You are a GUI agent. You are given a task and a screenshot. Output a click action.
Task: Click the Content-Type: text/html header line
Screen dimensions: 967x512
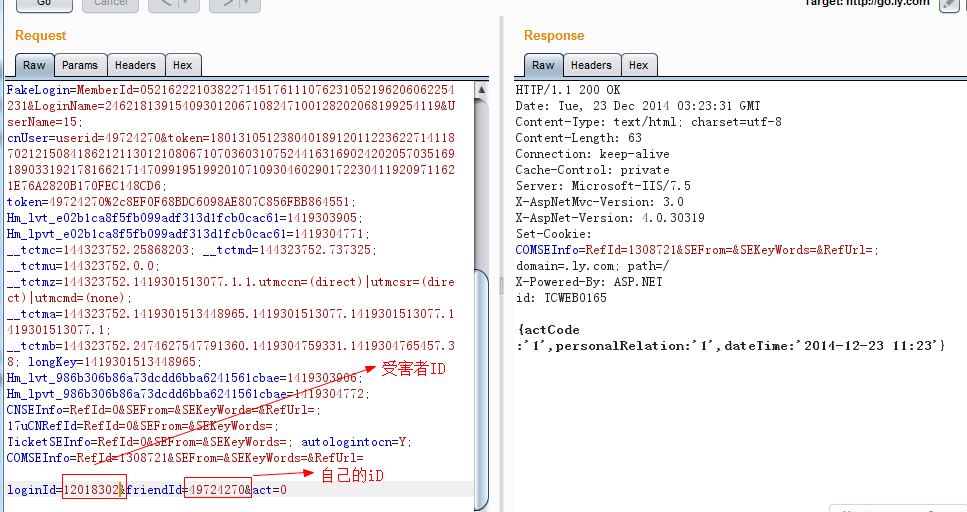pos(648,122)
